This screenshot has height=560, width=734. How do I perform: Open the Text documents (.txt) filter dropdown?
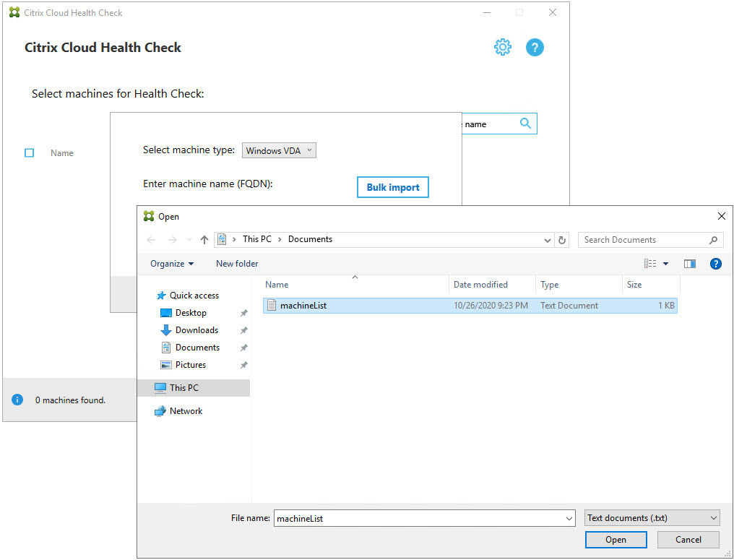coord(652,518)
